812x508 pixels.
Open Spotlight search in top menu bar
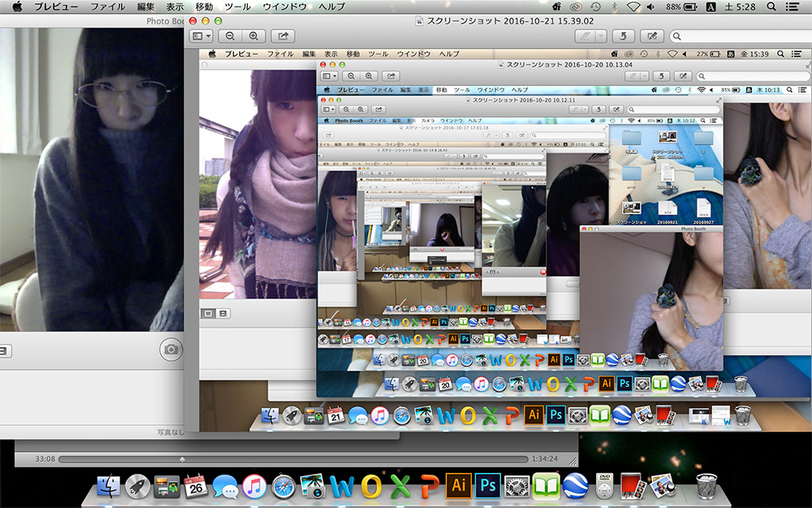pyautogui.click(x=771, y=7)
